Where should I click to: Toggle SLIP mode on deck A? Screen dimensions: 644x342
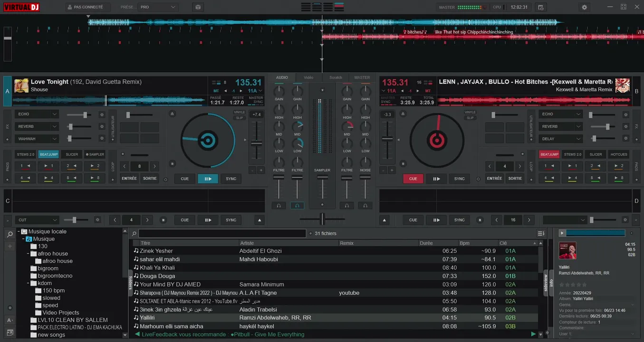tap(240, 118)
